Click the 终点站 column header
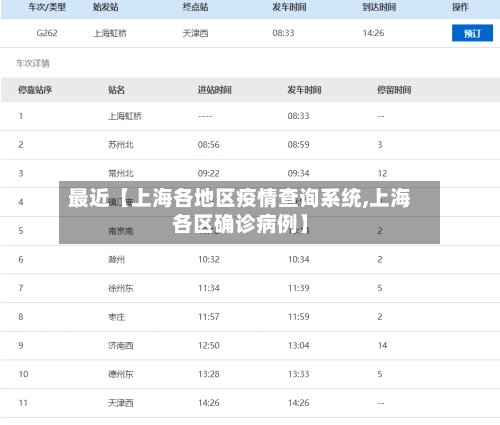Viewport: 500px width, 425px height. pos(195,7)
